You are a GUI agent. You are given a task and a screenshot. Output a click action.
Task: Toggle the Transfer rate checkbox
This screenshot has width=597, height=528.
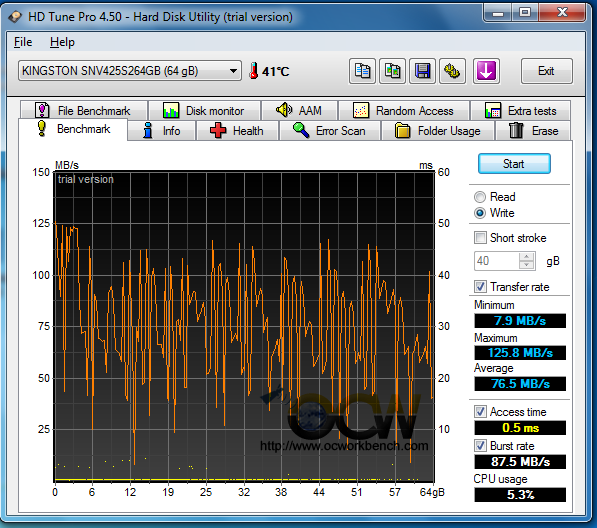[x=480, y=286]
